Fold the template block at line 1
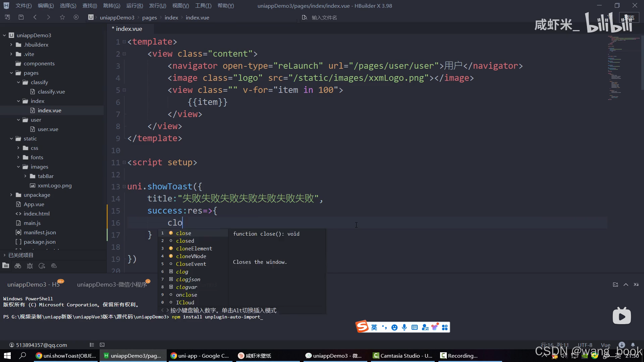Screen dimensions: 644x362 tap(124, 42)
